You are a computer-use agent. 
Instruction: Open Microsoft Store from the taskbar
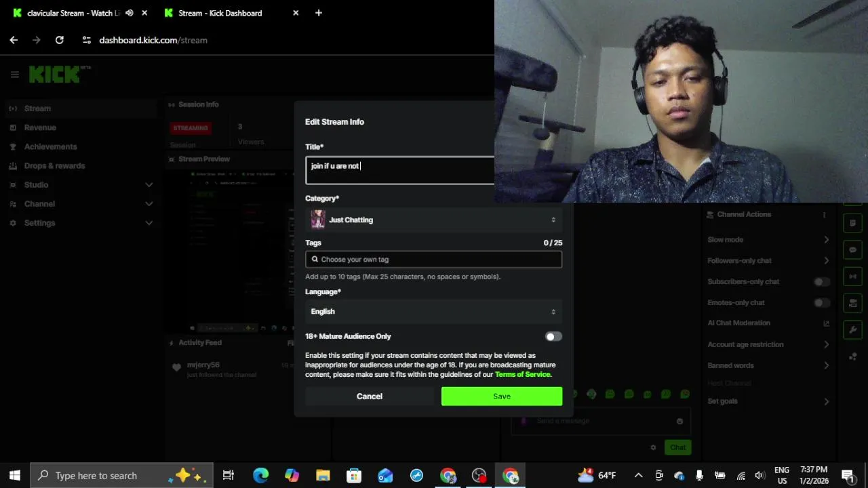pos(354,475)
